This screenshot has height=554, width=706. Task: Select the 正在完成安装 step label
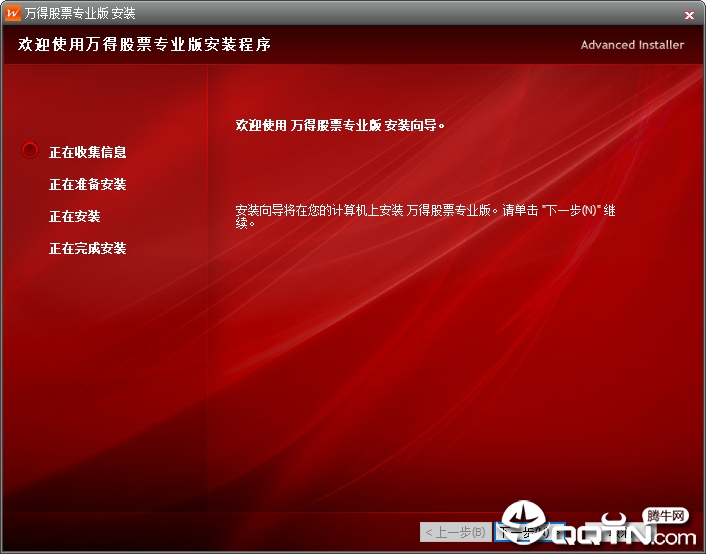point(88,248)
